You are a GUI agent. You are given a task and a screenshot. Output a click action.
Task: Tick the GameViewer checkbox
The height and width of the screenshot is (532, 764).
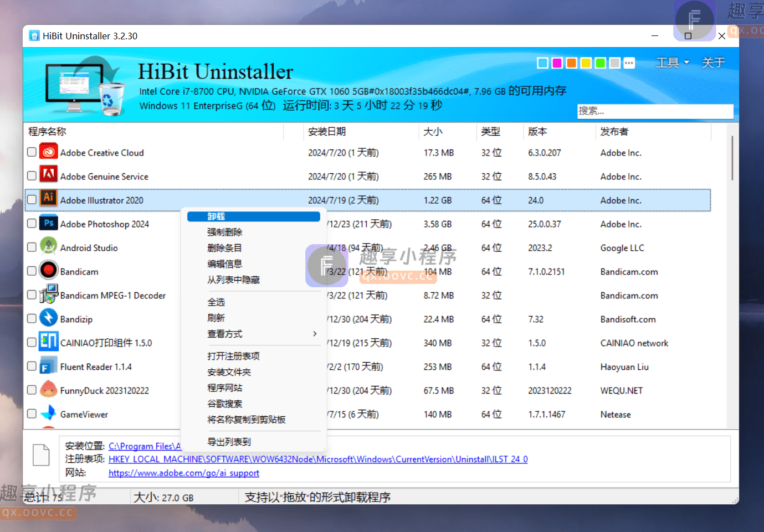[x=32, y=414]
